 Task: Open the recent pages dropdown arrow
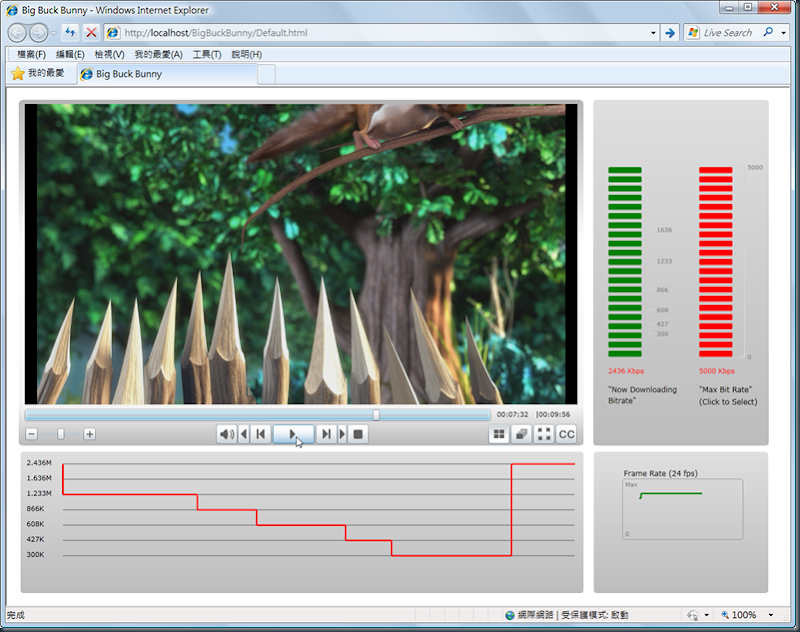(x=54, y=33)
